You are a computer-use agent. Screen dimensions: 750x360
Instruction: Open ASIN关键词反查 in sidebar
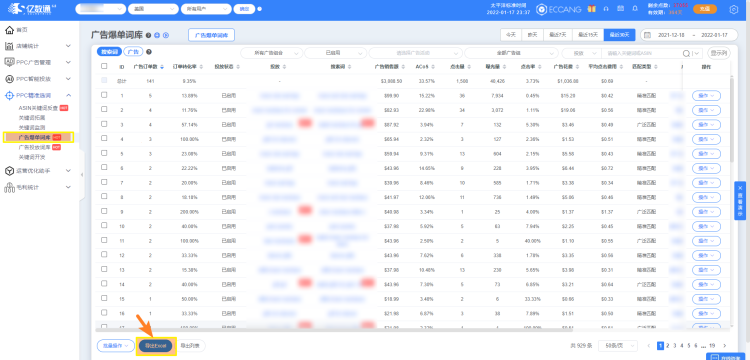tap(38, 108)
